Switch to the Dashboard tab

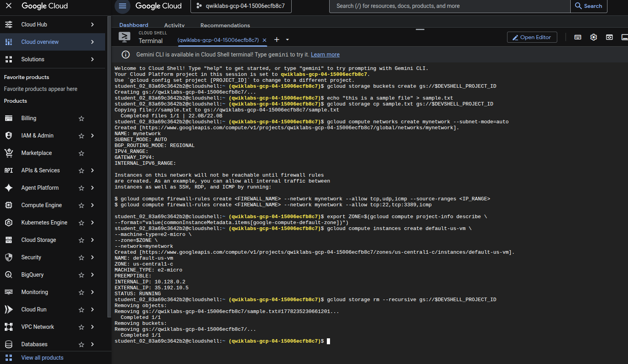coord(134,25)
